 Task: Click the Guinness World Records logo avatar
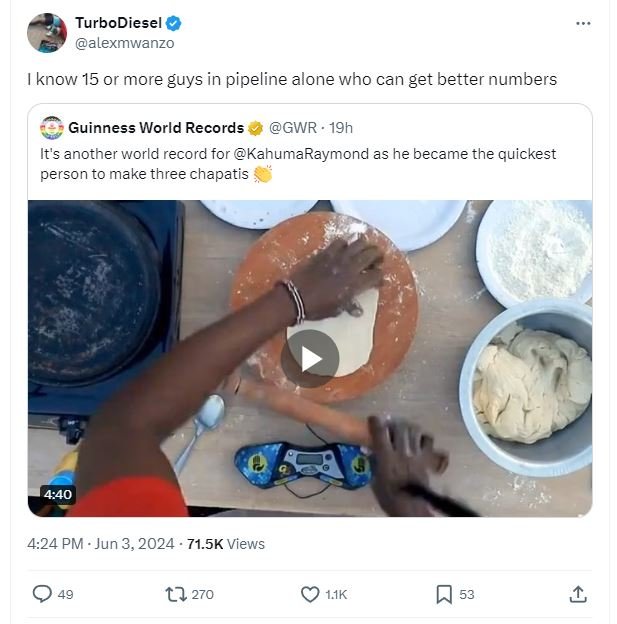pos(52,128)
